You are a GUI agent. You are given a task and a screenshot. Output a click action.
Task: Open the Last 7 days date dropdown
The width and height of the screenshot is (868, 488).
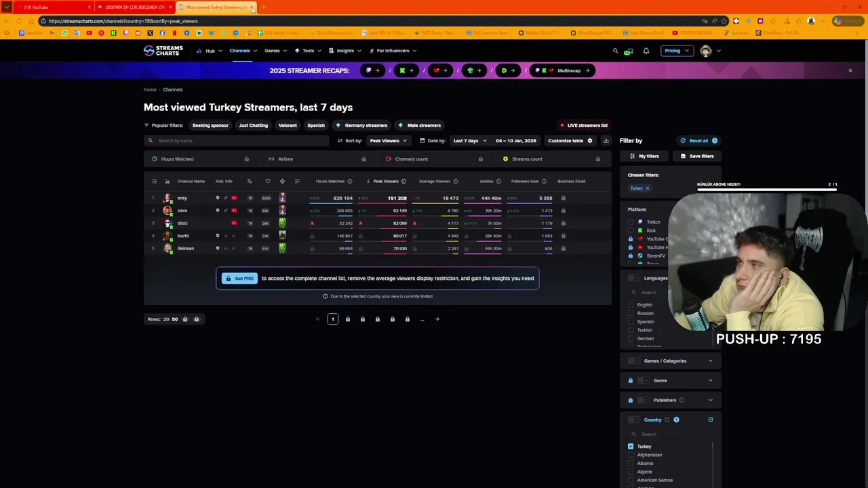(470, 140)
